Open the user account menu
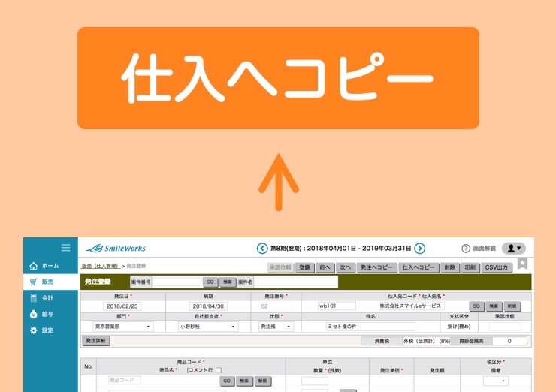Viewport: 556px width, 392px height. click(514, 249)
